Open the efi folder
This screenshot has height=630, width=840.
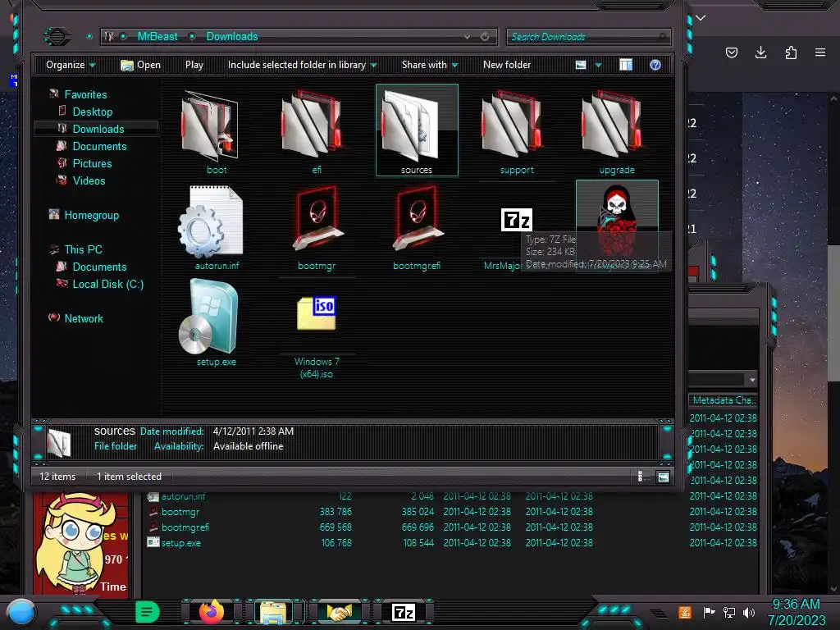[317, 132]
